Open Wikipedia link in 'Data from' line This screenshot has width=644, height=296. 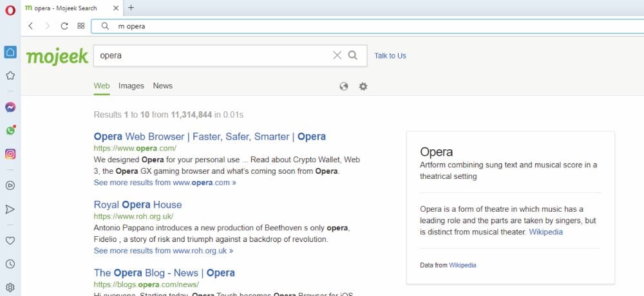pyautogui.click(x=462, y=265)
